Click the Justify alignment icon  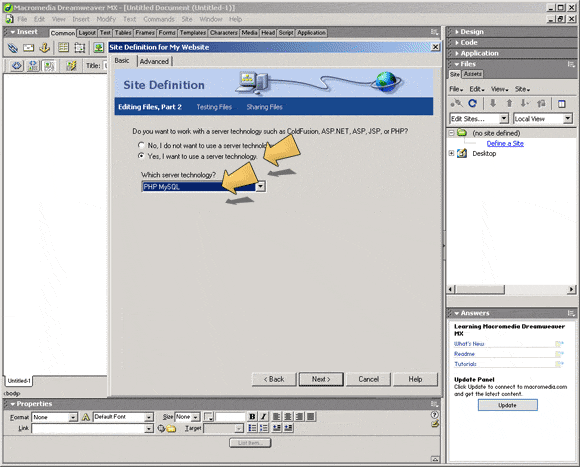pyautogui.click(x=311, y=417)
